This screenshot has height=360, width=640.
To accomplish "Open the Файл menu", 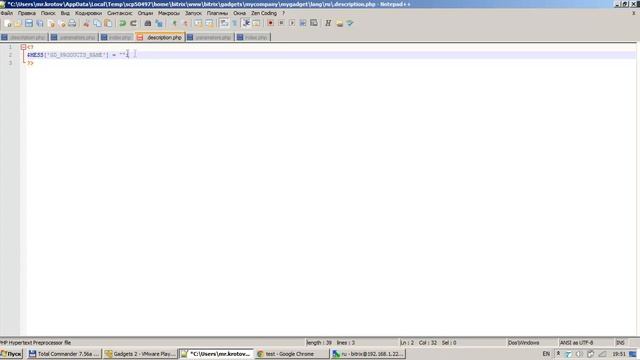I will pos(7,13).
